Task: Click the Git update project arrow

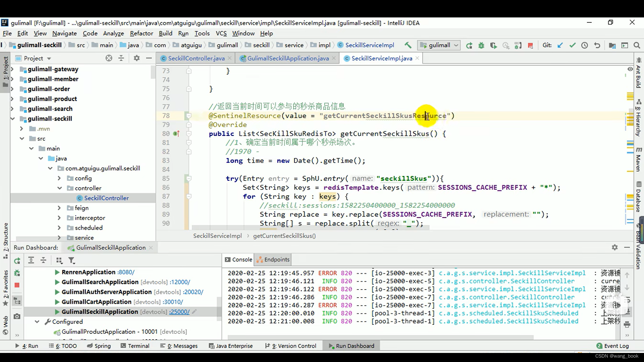Action: click(560, 45)
